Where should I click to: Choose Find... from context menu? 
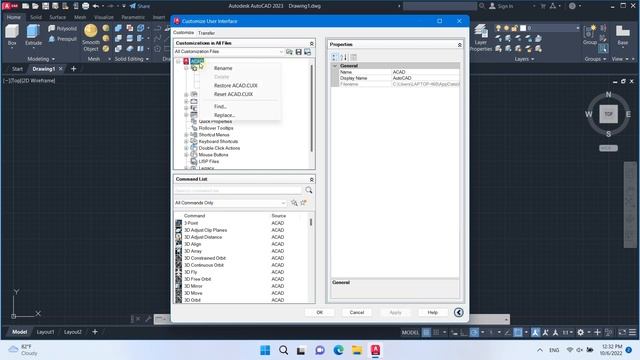pyautogui.click(x=220, y=107)
